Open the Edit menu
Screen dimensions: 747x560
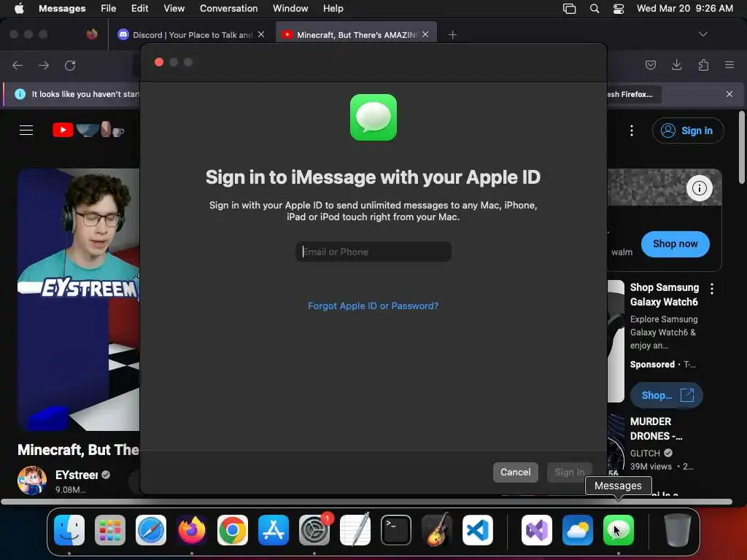(139, 9)
